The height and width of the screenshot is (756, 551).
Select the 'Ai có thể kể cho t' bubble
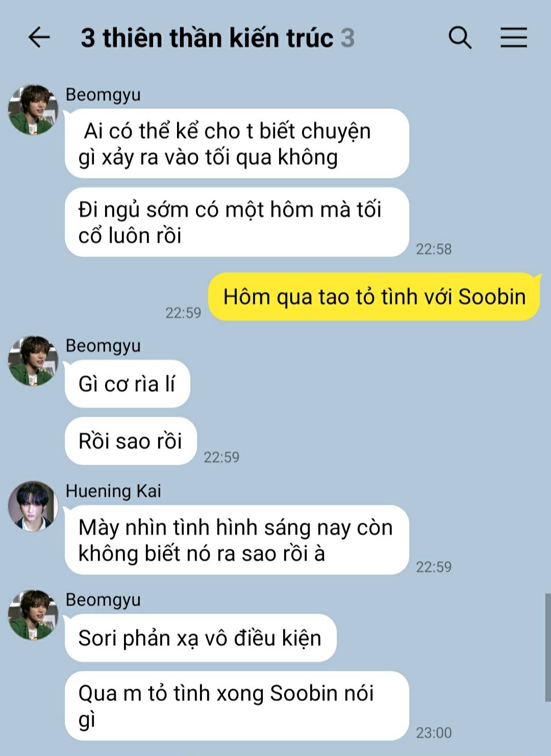[237, 143]
